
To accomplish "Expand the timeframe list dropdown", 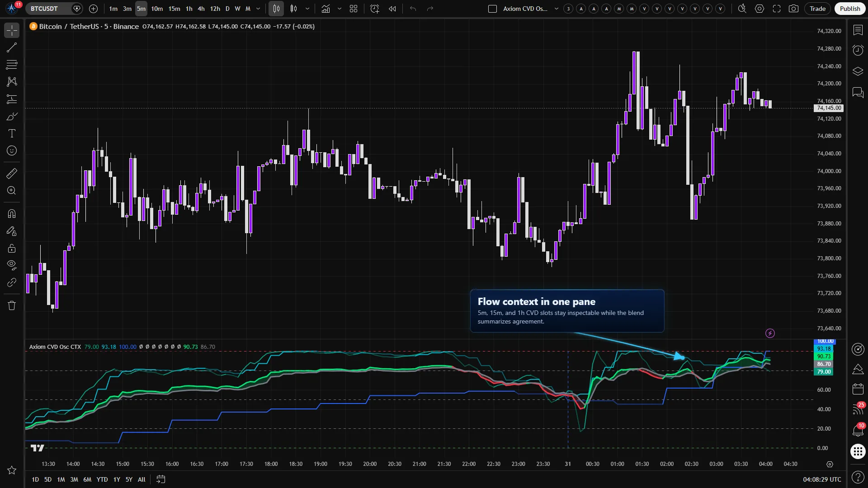I will pyautogui.click(x=258, y=9).
